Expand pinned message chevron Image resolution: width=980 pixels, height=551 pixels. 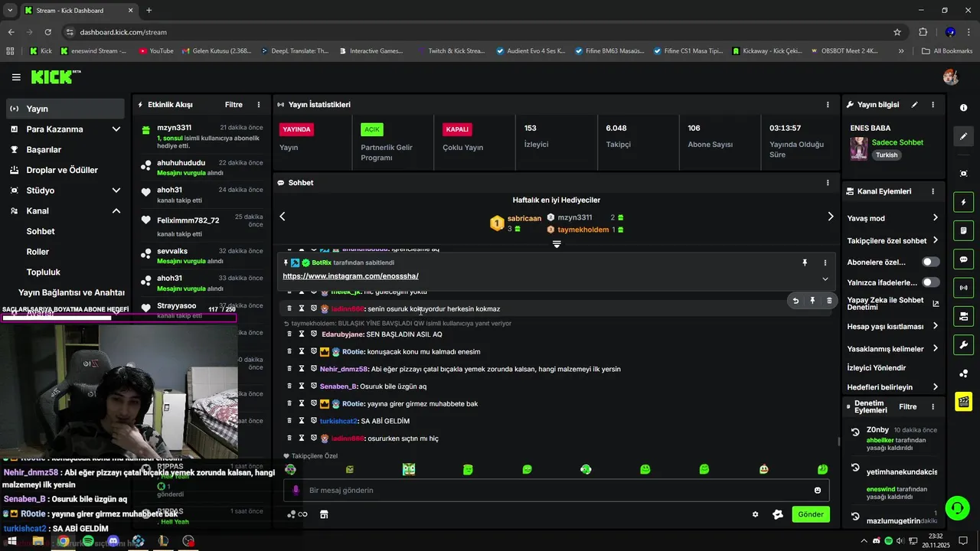tap(825, 279)
